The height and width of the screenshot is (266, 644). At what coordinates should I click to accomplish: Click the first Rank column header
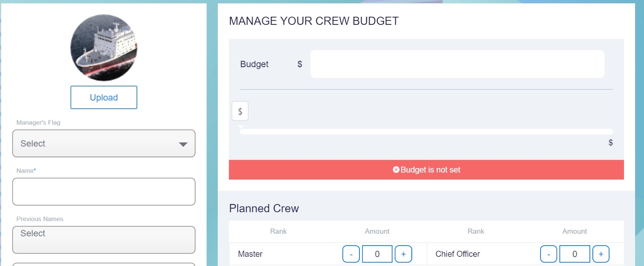(x=278, y=231)
